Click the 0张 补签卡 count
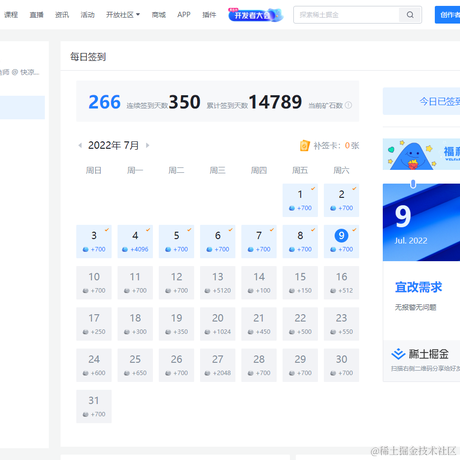 [352, 146]
